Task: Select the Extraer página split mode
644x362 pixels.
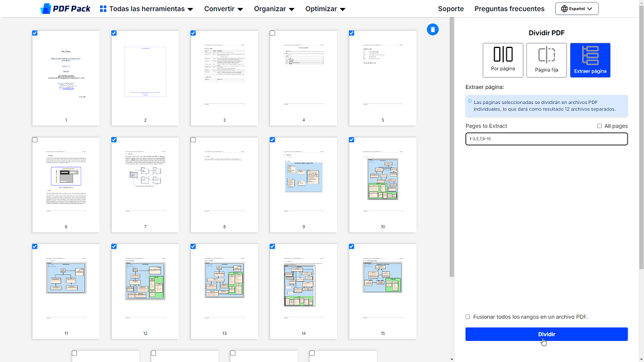Action: [x=590, y=60]
